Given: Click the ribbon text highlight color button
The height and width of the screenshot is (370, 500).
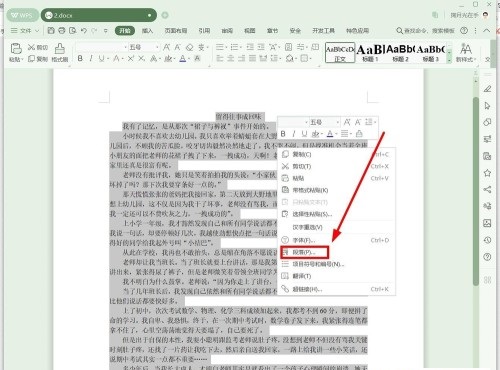Looking at the screenshot, I should click(x=168, y=59).
